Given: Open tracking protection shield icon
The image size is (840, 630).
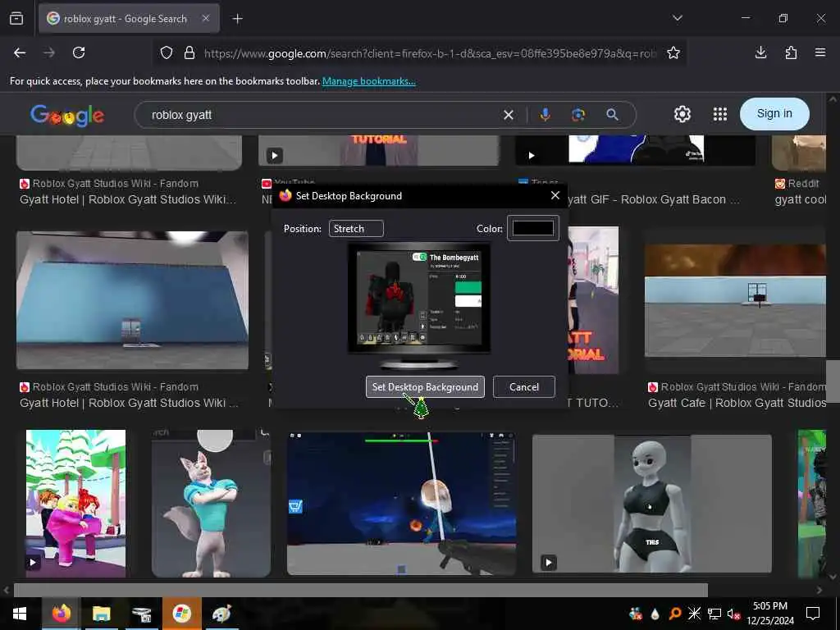Looking at the screenshot, I should pos(167,53).
